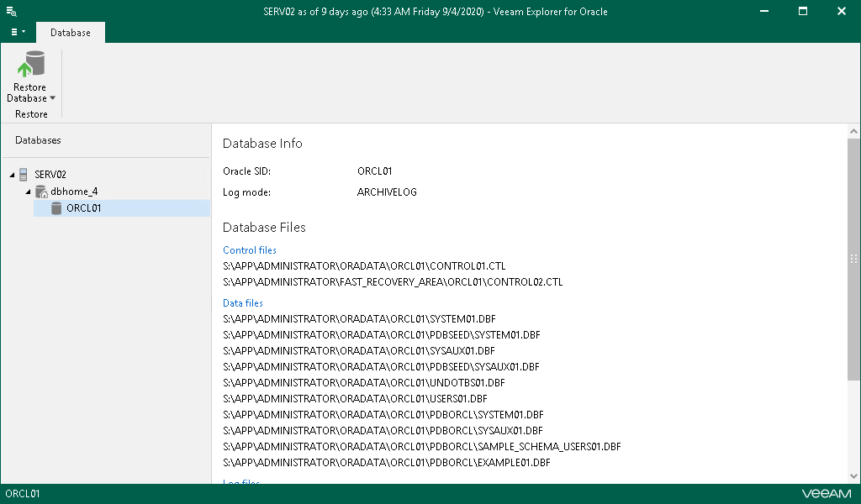861x504 pixels.
Task: Minimize the Veeam Explorer window
Action: (763, 12)
